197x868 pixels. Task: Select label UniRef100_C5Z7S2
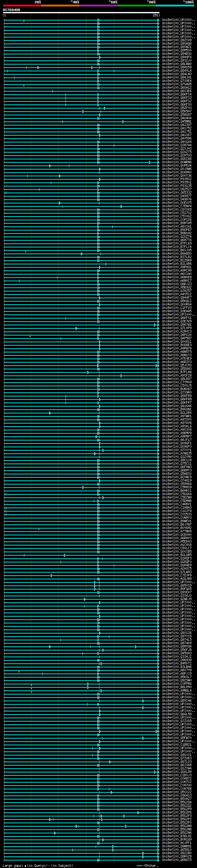point(177,213)
